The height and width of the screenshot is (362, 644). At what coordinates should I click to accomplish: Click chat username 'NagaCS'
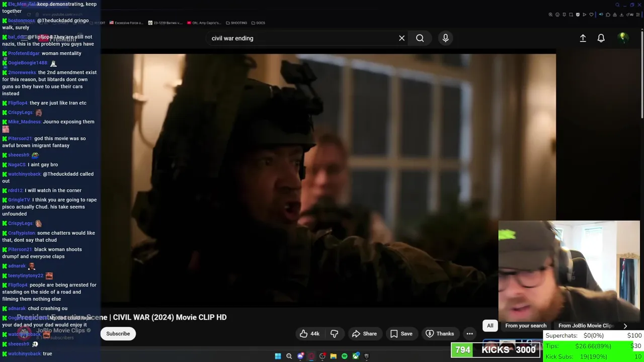[17, 164]
